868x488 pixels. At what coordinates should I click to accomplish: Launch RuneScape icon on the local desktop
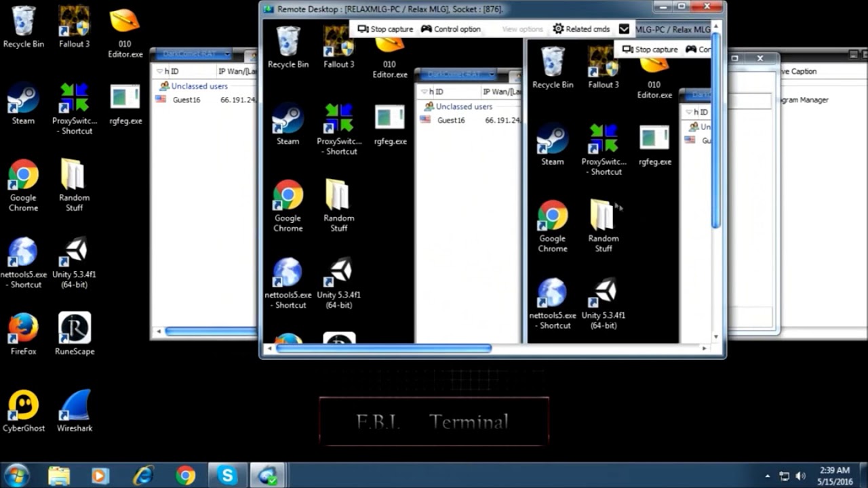tap(75, 334)
